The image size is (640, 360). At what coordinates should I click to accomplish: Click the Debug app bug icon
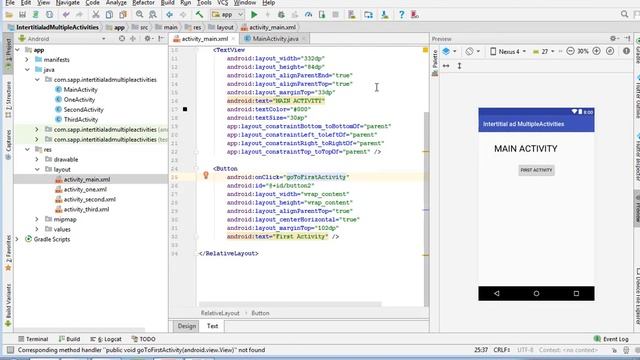coord(281,15)
